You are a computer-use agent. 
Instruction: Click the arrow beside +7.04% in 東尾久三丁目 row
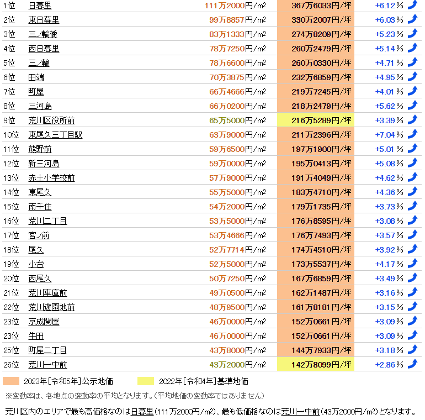click(413, 134)
